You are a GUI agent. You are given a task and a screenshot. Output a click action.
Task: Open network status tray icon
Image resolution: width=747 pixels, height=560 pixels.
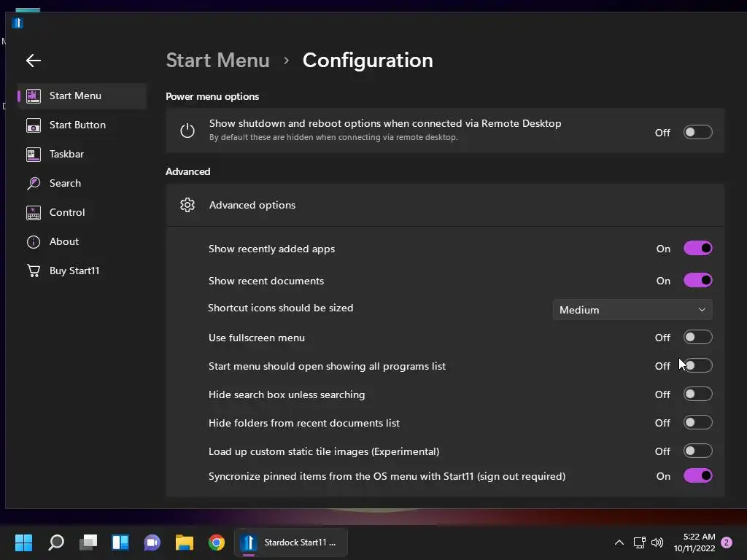tap(639, 542)
